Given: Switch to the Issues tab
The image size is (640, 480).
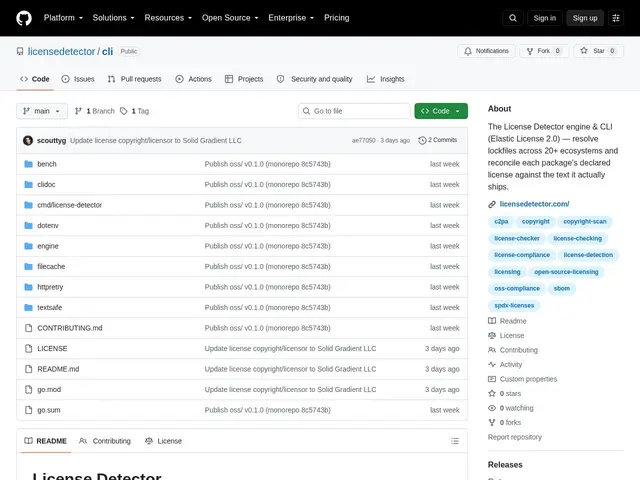Looking at the screenshot, I should tap(78, 79).
